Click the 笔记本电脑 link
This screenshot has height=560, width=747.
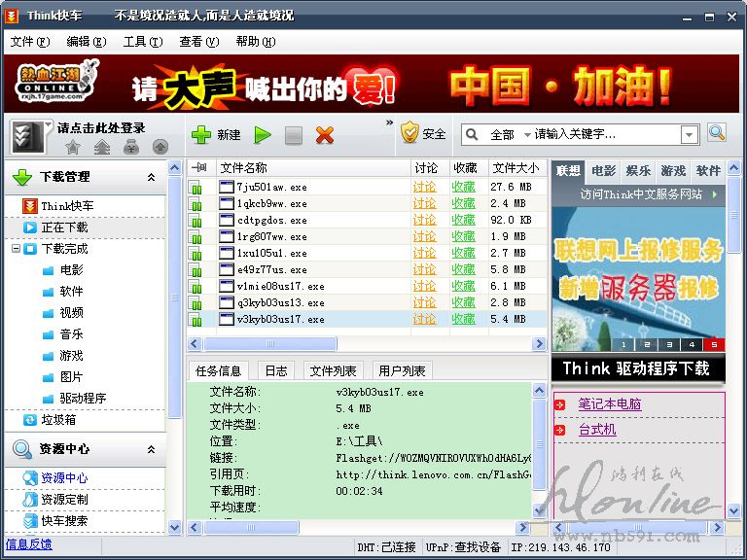pyautogui.click(x=609, y=403)
